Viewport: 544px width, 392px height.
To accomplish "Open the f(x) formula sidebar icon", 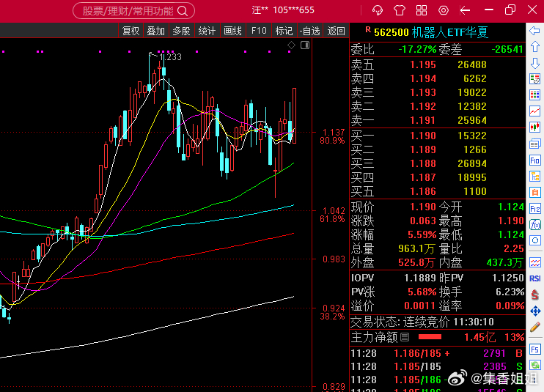I will click(x=534, y=225).
